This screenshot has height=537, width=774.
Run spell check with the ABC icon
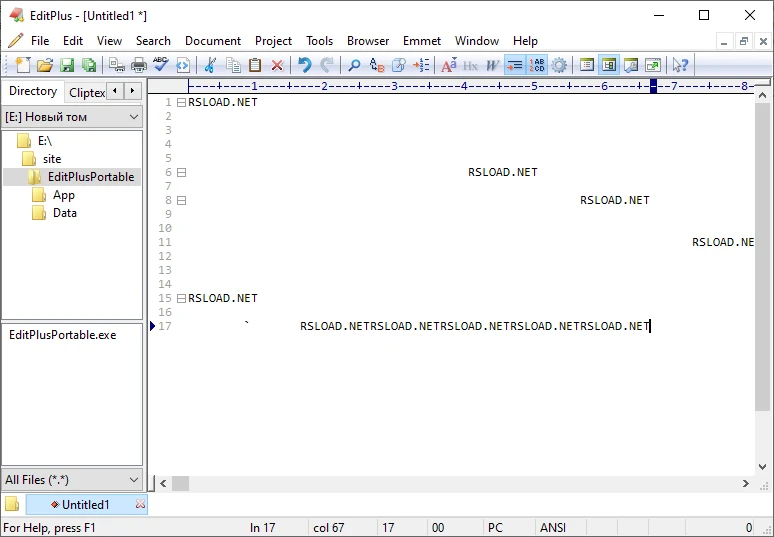161,65
